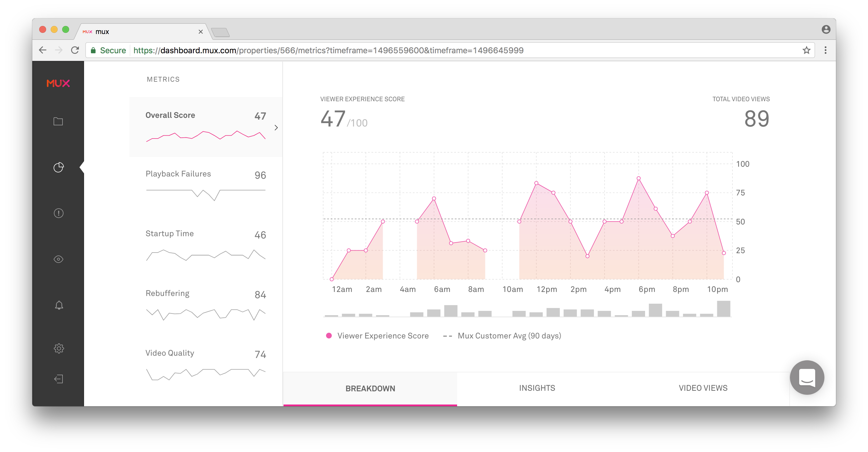The height and width of the screenshot is (452, 868).
Task: Switch to the VIDEO VIEWS tab
Action: 703,388
